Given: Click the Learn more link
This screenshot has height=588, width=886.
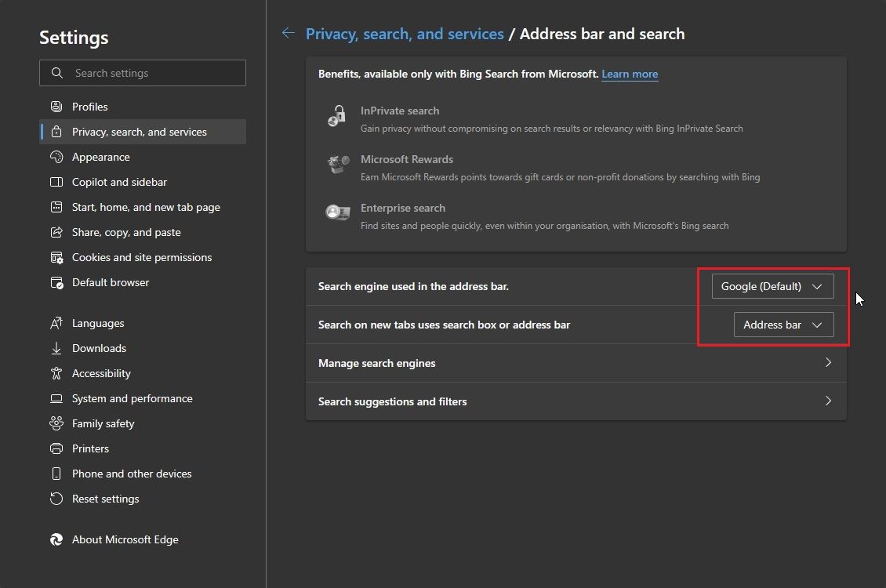Looking at the screenshot, I should point(630,74).
